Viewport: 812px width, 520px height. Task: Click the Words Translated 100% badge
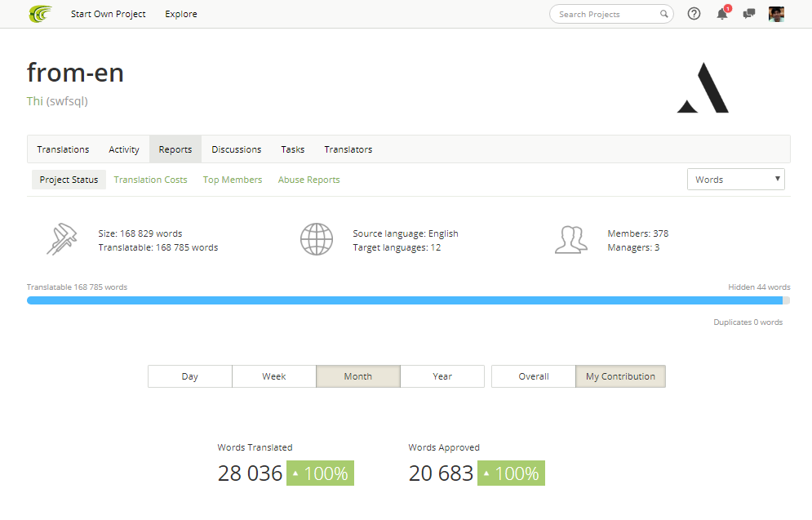pyautogui.click(x=320, y=473)
